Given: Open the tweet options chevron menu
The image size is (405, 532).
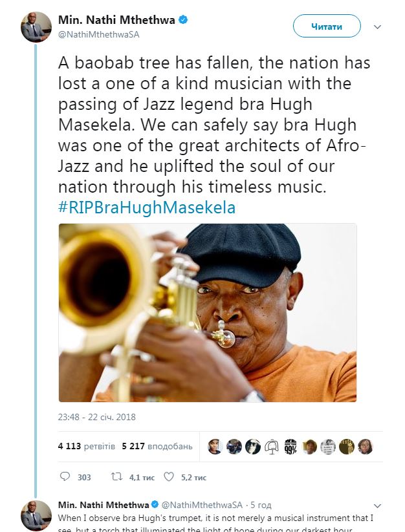Looking at the screenshot, I should 378,27.
